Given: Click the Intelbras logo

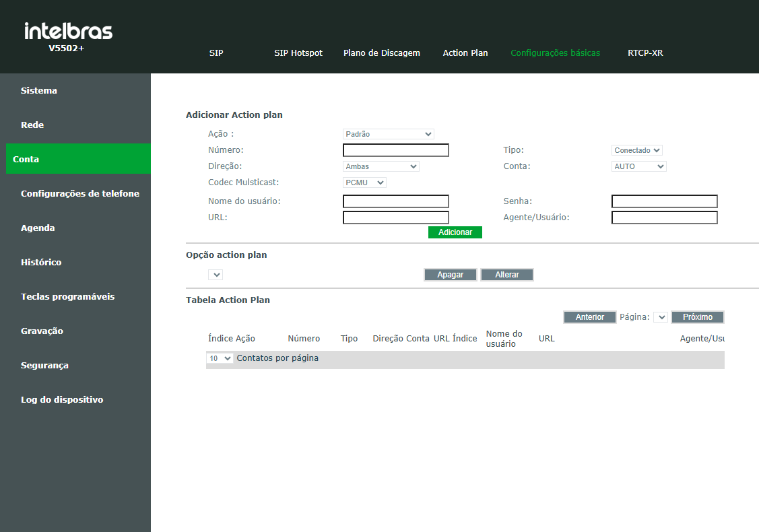Looking at the screenshot, I should pos(68,32).
